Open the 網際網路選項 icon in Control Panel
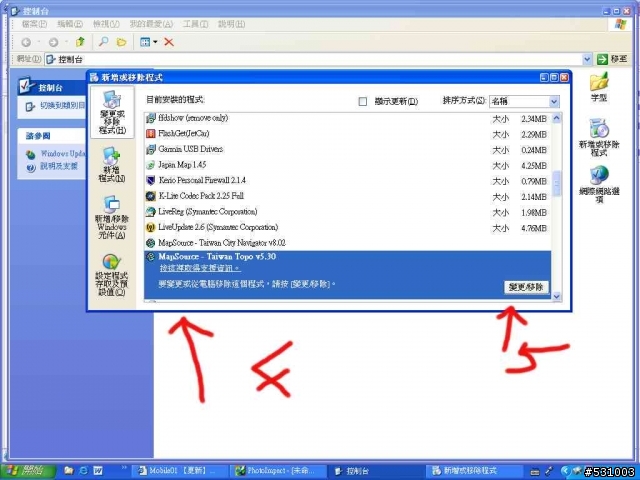The image size is (640, 480). [599, 184]
